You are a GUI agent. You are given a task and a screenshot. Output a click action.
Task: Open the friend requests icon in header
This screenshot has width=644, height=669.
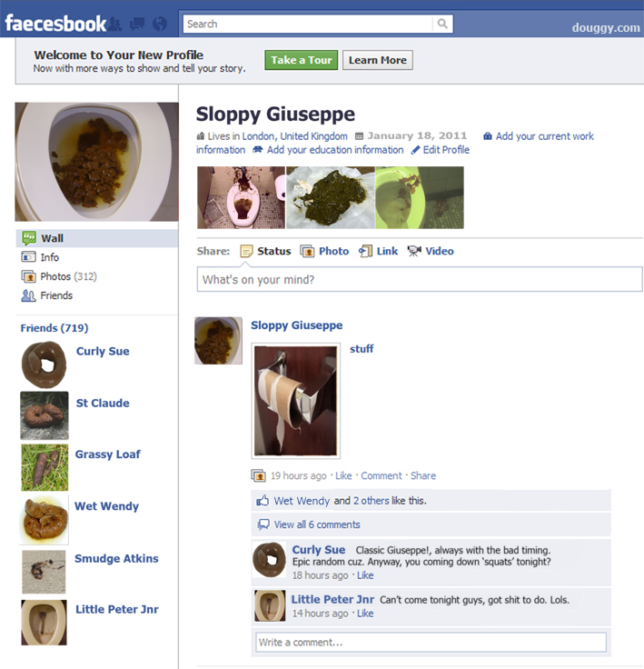114,24
